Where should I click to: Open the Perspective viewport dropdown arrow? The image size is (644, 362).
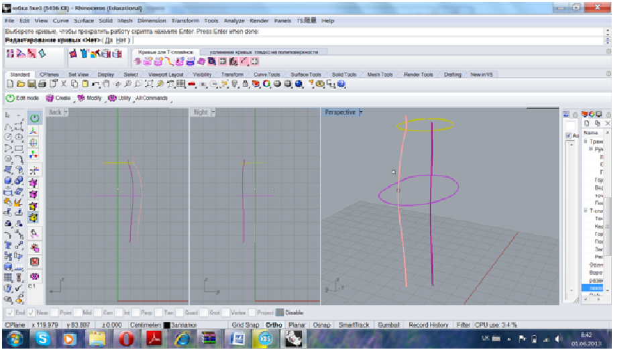click(360, 113)
